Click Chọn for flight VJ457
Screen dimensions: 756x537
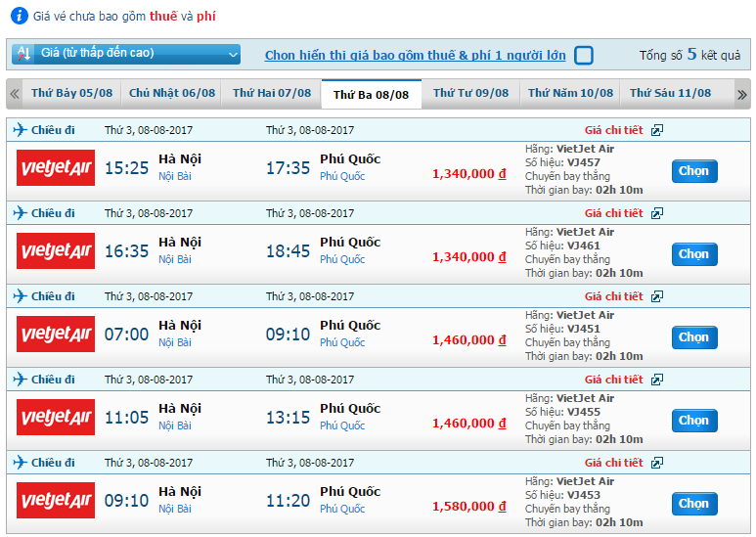tap(694, 171)
